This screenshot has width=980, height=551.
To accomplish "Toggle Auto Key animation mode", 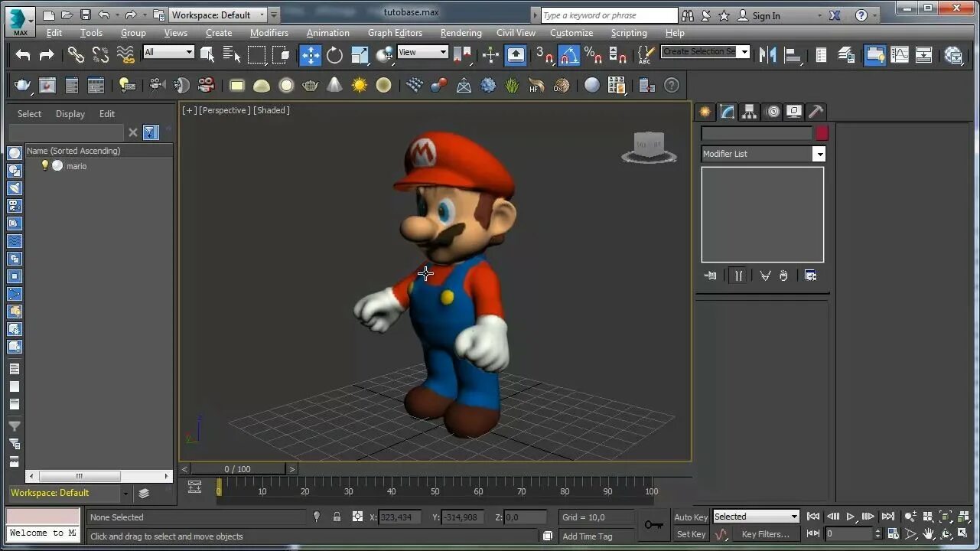I will point(691,517).
